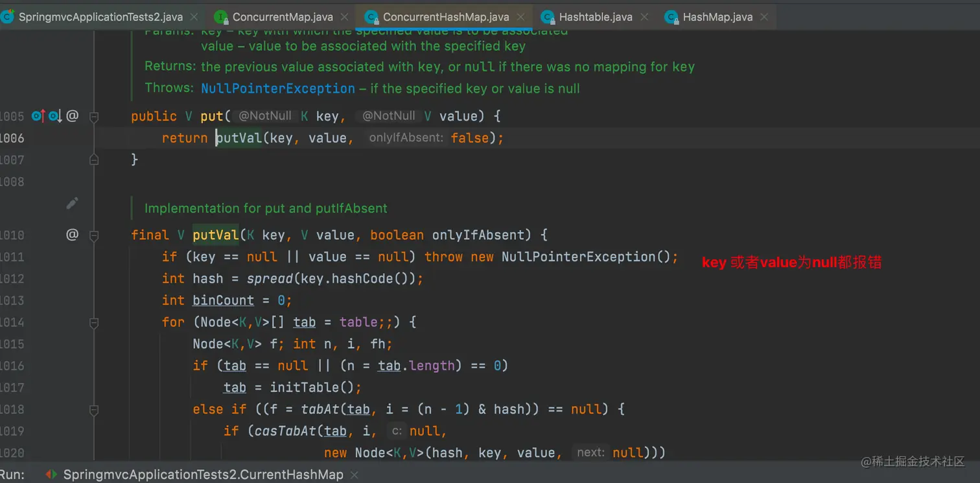Screen dimensions: 980x483
Task: Click the length field reference
Action: click(432, 366)
